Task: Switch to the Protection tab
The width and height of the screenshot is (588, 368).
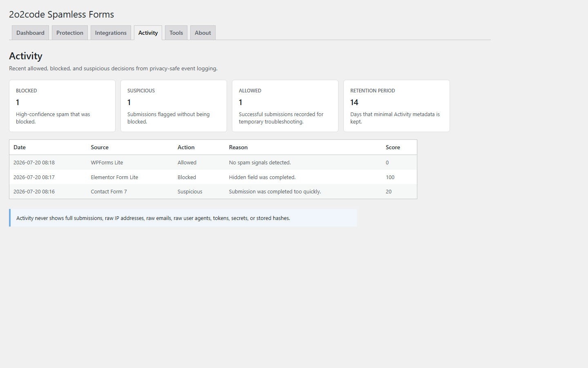Action: [x=70, y=33]
